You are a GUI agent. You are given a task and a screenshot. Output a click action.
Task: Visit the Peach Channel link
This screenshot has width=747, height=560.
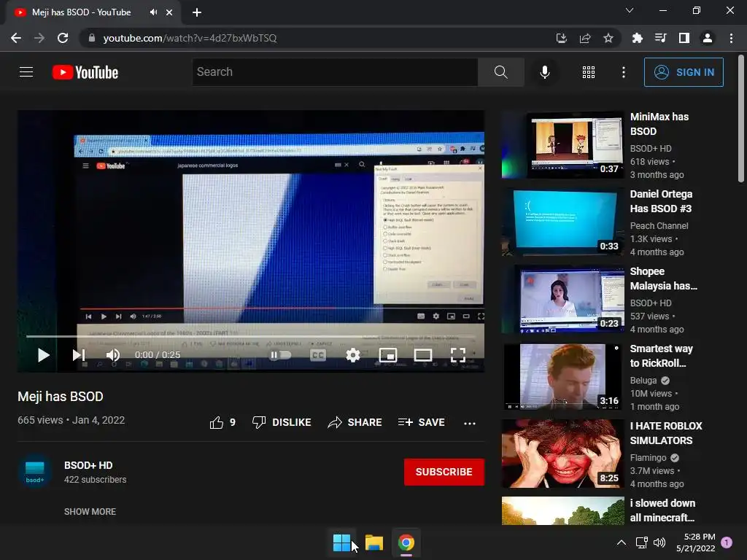pyautogui.click(x=659, y=226)
